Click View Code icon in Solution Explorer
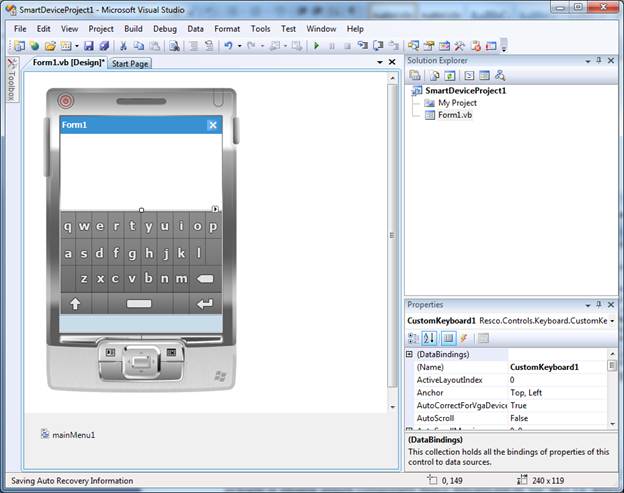The image size is (624, 493). tap(469, 76)
